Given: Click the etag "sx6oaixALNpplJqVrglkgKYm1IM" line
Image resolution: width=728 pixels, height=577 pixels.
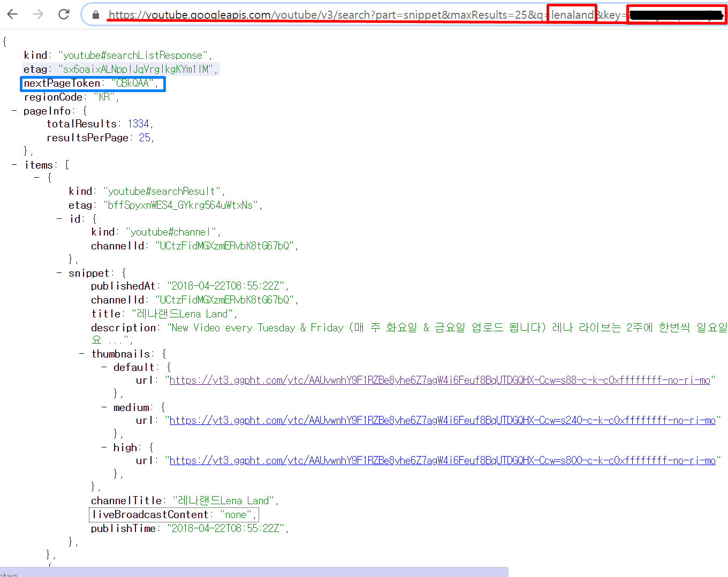Looking at the screenshot, I should pyautogui.click(x=120, y=69).
